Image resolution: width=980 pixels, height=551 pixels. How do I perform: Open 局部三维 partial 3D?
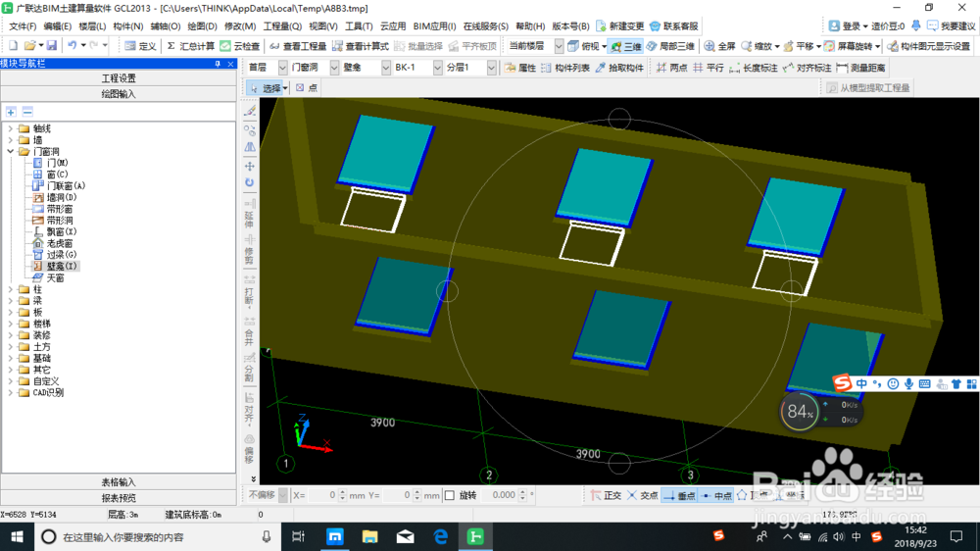pyautogui.click(x=670, y=46)
